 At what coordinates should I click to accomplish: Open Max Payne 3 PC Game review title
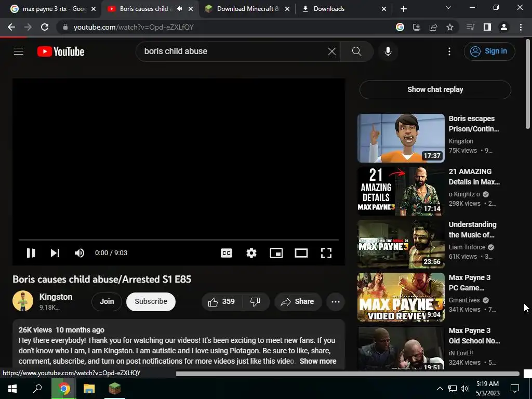coord(470,283)
